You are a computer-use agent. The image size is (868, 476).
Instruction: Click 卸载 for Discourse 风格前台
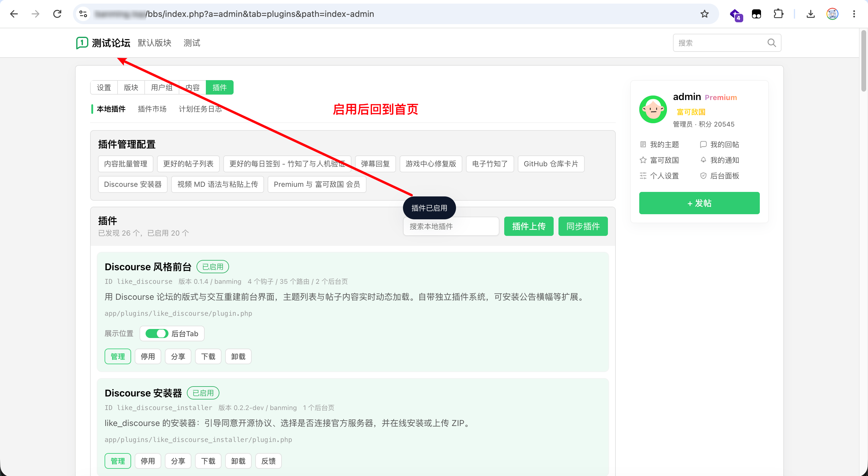tap(238, 356)
